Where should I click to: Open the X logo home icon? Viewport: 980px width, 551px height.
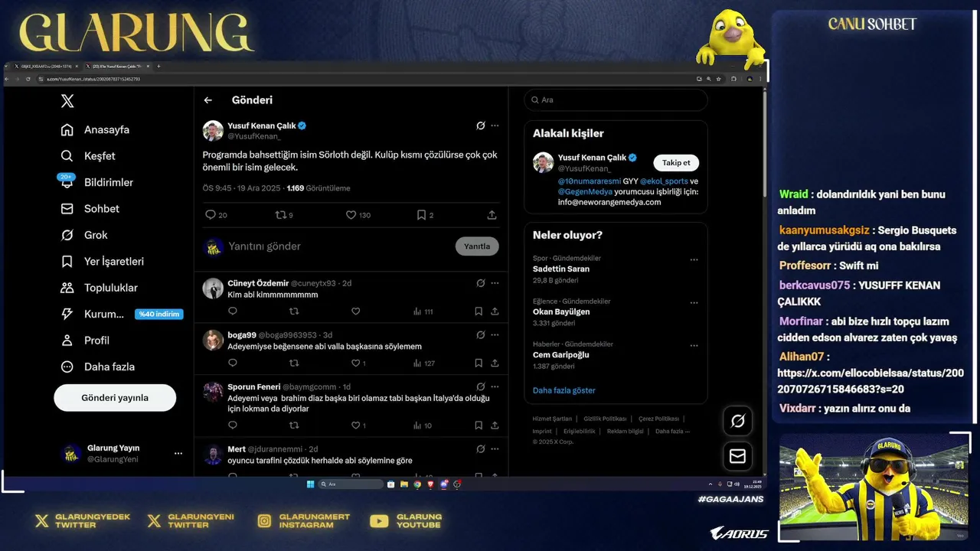pyautogui.click(x=67, y=101)
